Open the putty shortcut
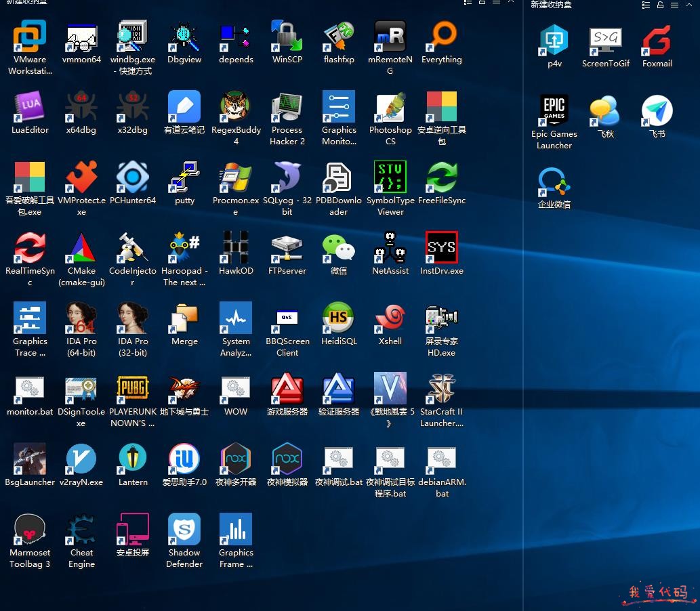This screenshot has width=700, height=611. coord(184,177)
